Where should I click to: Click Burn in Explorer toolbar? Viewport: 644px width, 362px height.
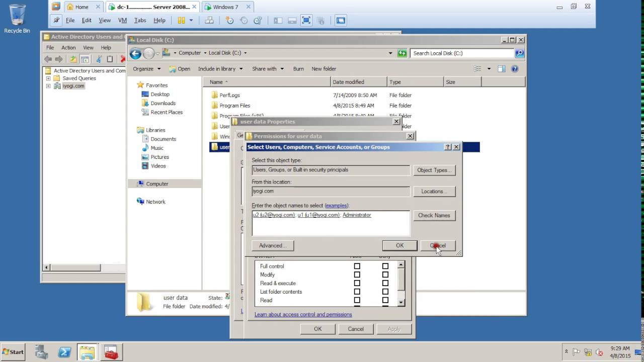[298, 69]
